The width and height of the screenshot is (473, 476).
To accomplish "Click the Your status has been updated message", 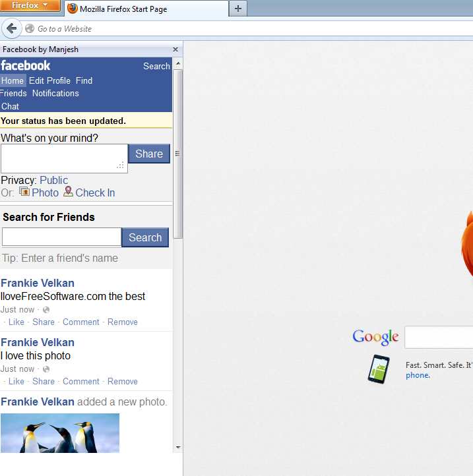I will pyautogui.click(x=63, y=121).
